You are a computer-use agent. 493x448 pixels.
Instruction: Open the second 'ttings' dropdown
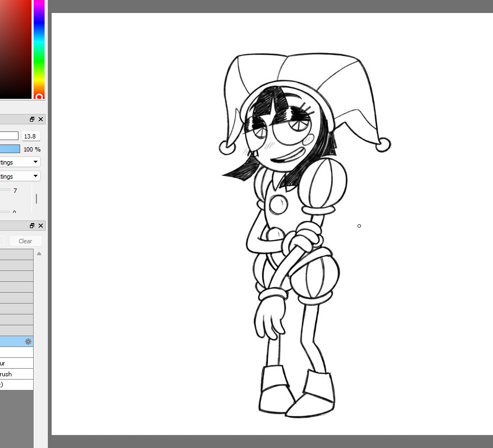20,176
